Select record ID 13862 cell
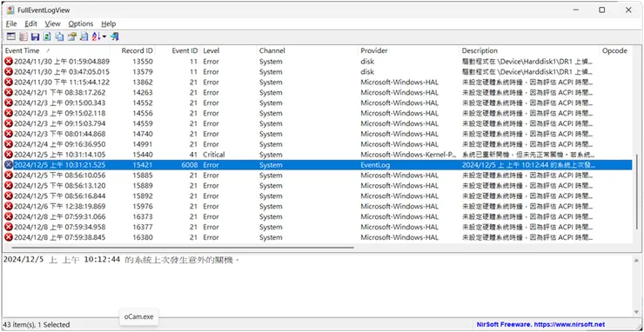The height and width of the screenshot is (332, 644). coord(143,82)
